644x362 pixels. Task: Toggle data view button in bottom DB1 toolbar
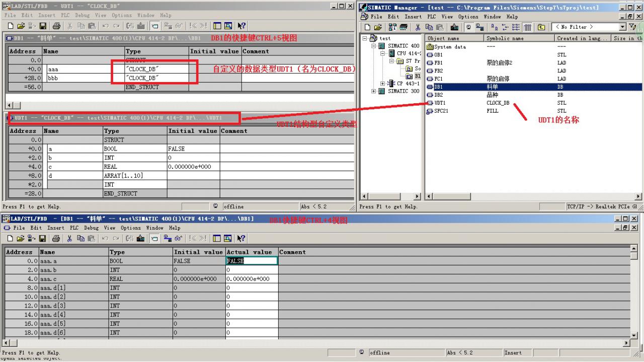tap(155, 238)
